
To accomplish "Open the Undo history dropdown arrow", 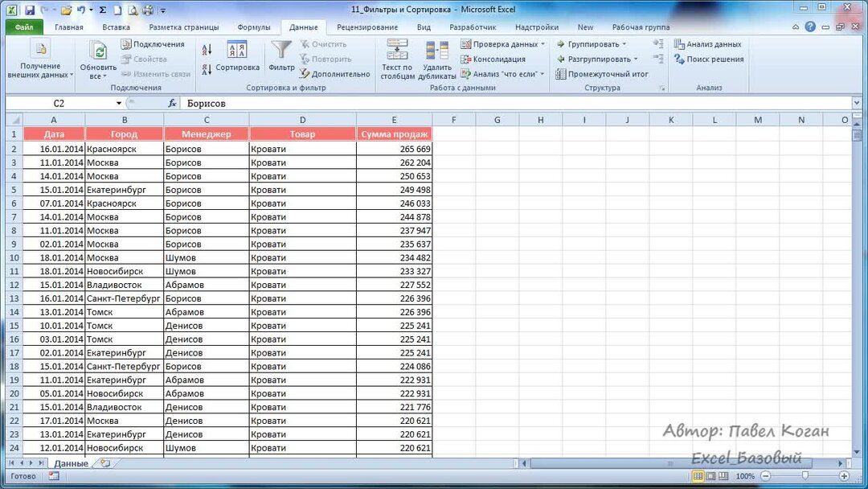I will 91,10.
